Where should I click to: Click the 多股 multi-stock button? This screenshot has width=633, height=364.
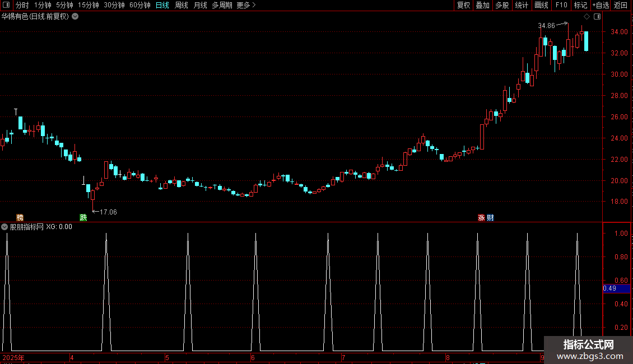pyautogui.click(x=502, y=5)
